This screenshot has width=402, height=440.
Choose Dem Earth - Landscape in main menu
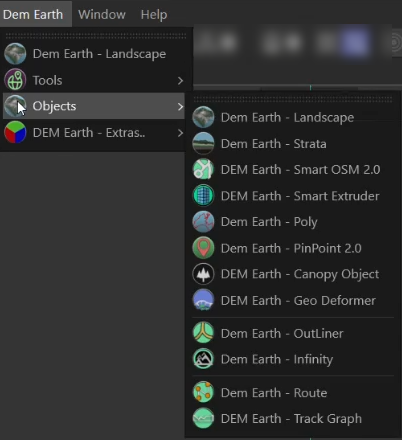[x=94, y=54]
